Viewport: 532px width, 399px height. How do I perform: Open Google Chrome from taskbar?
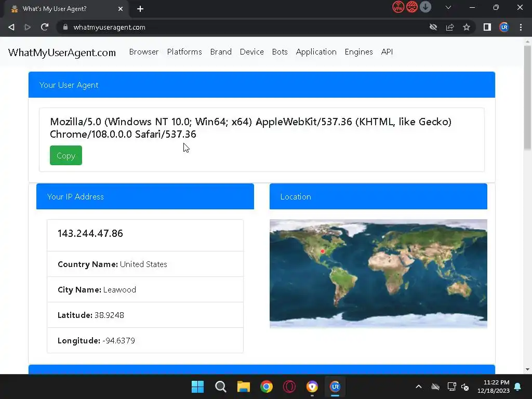click(x=267, y=387)
